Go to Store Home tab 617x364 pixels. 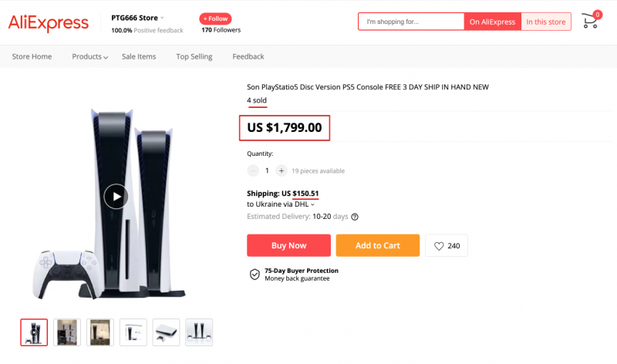click(32, 56)
